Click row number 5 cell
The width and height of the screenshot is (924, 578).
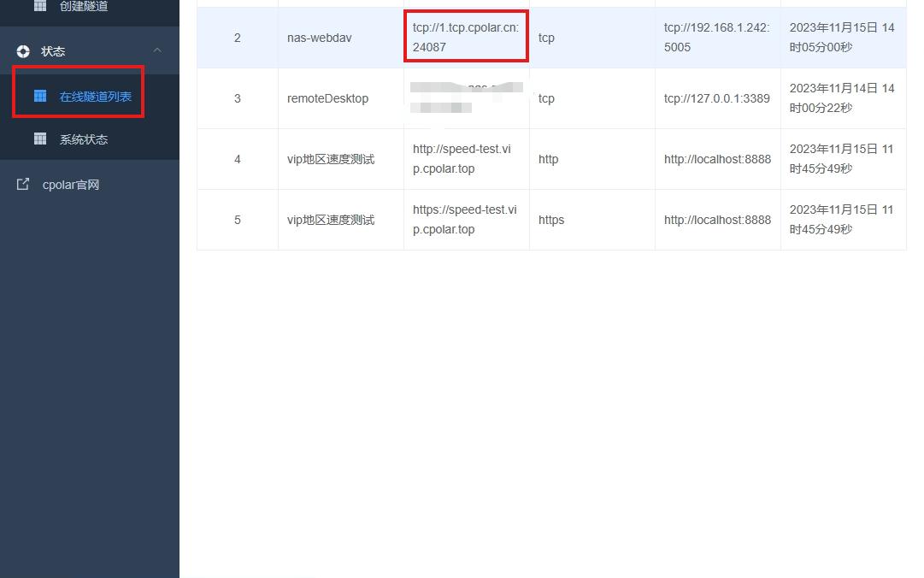click(238, 220)
